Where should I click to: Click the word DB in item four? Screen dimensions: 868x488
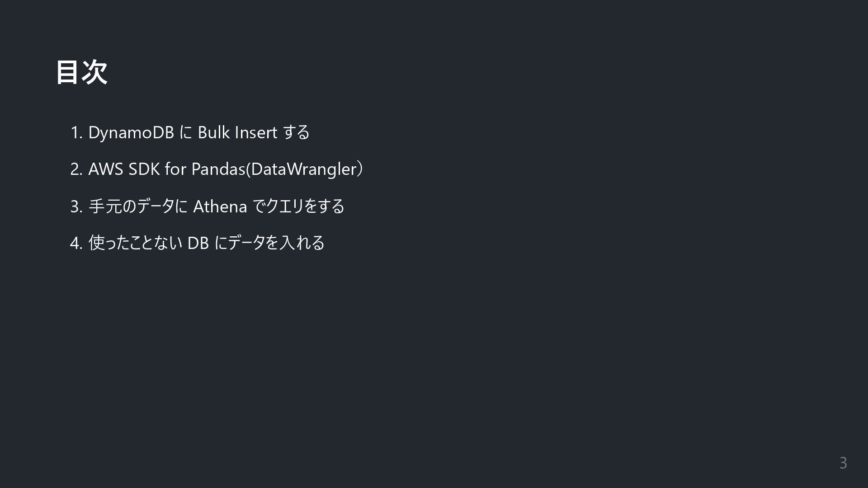point(198,243)
